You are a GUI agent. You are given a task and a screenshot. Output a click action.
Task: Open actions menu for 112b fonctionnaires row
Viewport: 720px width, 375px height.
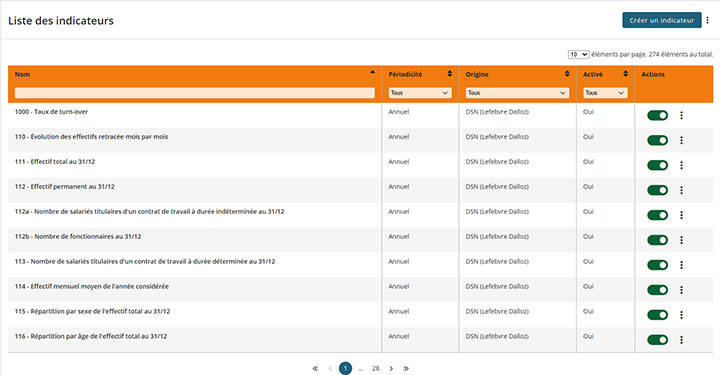click(681, 240)
